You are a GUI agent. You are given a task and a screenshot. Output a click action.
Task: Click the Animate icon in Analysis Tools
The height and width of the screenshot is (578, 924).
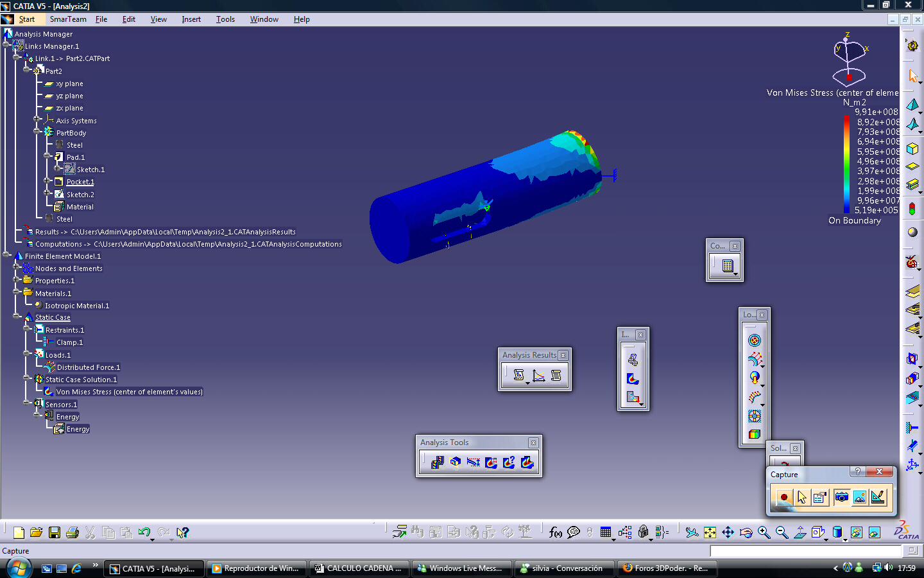tap(438, 462)
